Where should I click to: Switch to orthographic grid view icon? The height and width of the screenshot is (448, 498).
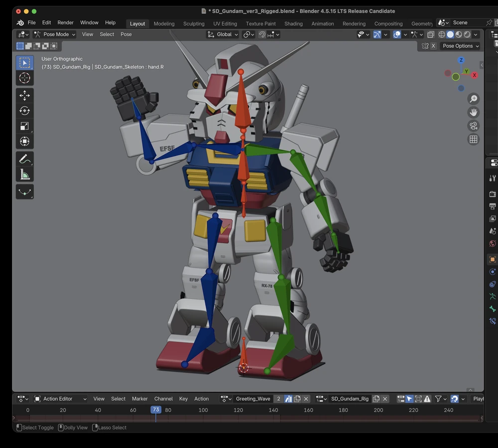pyautogui.click(x=473, y=139)
